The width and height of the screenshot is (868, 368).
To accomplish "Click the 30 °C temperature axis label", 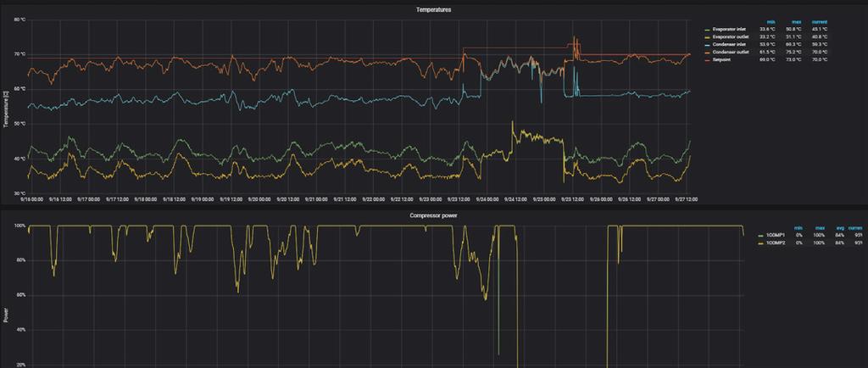I will 20,193.
